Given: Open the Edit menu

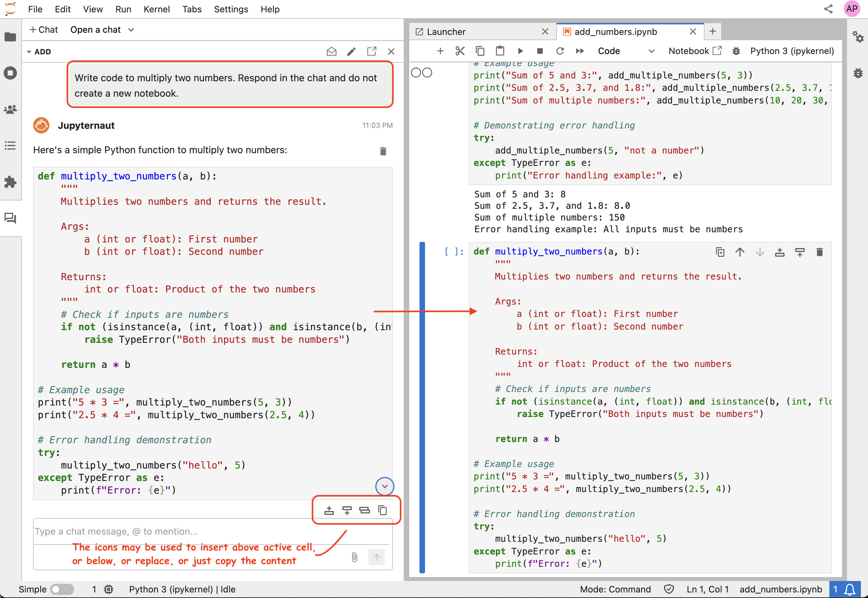Looking at the screenshot, I should pos(63,9).
